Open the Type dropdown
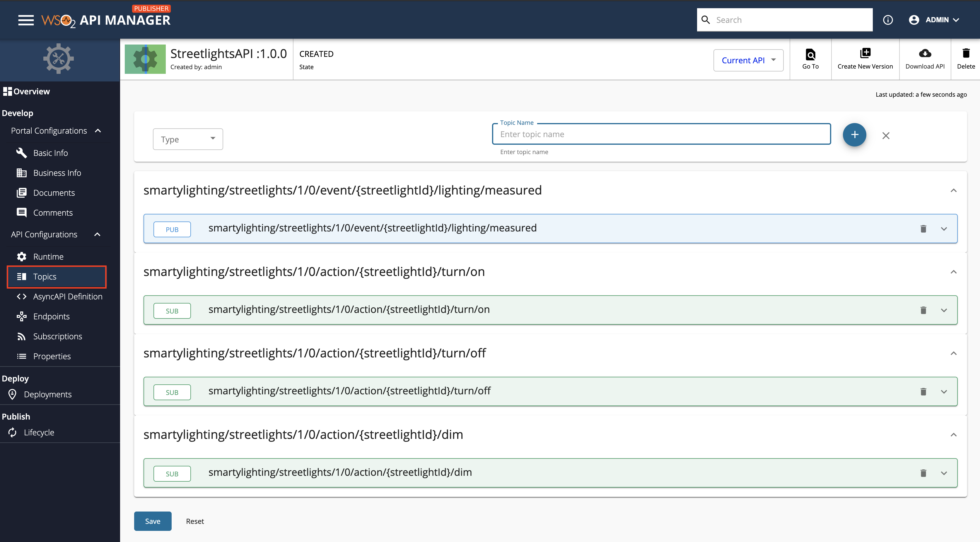Image resolution: width=980 pixels, height=542 pixels. point(188,139)
